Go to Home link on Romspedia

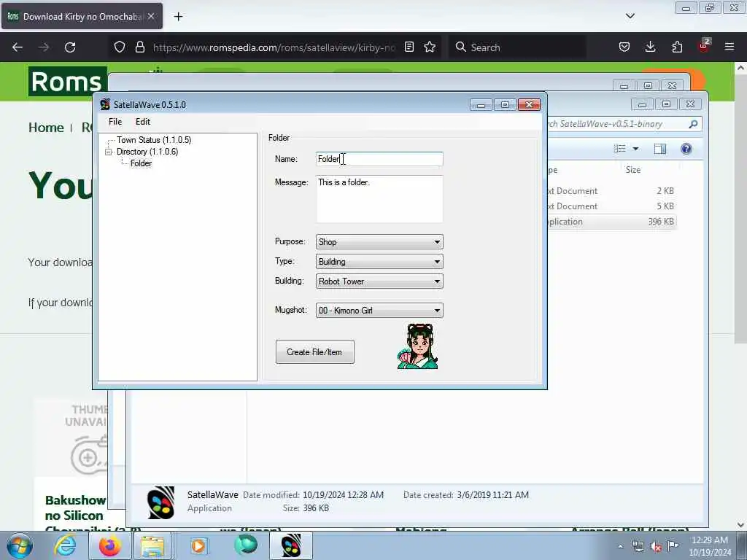tap(46, 128)
